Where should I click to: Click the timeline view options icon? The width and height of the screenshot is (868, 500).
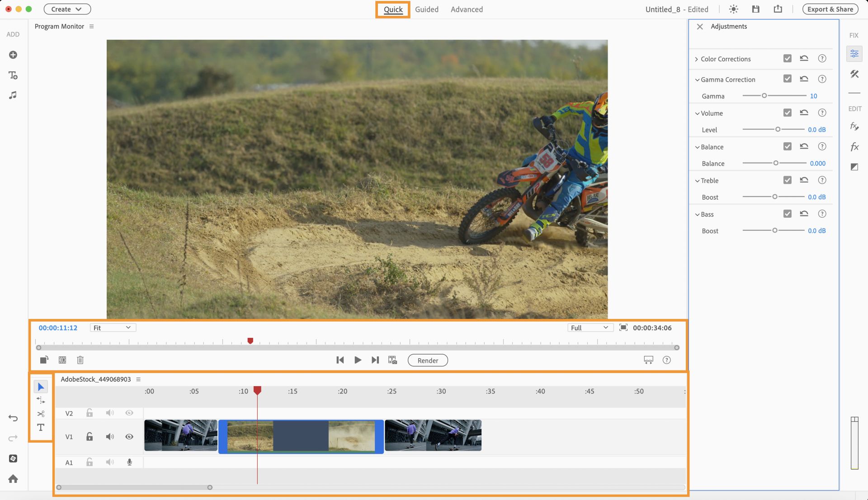coord(648,360)
